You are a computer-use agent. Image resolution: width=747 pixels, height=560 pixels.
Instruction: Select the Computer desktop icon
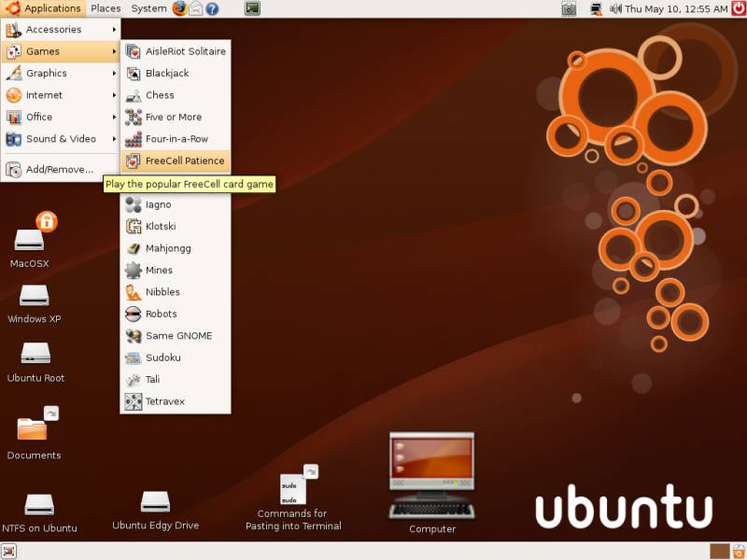coord(432,476)
